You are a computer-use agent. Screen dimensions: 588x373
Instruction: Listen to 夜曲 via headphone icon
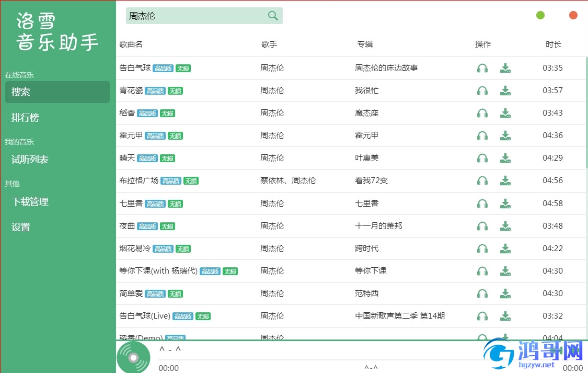coord(482,227)
